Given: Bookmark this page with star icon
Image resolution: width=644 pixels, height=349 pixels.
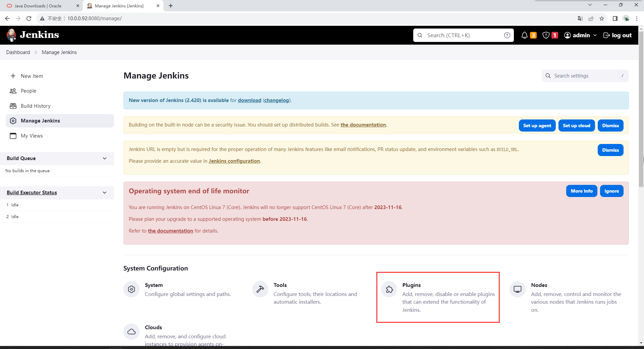Looking at the screenshot, I should [x=602, y=18].
